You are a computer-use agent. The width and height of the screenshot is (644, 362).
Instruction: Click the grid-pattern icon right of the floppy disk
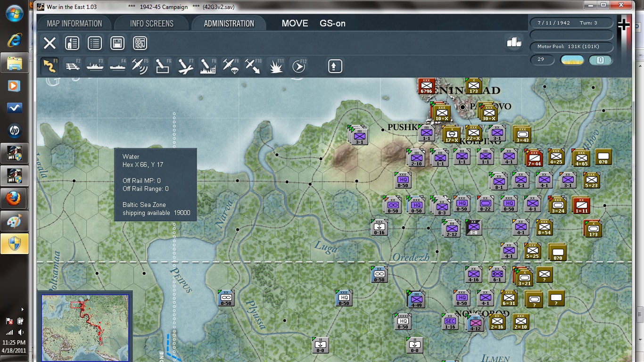pyautogui.click(x=140, y=43)
